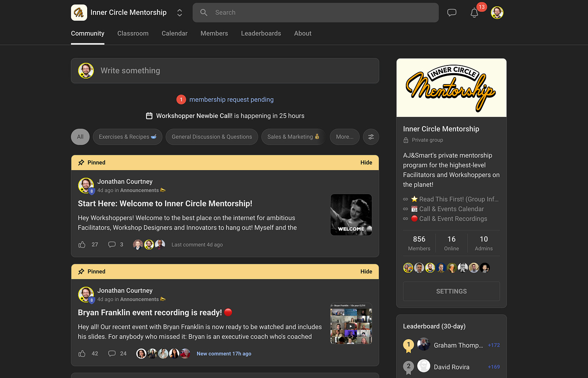588x378 pixels.
Task: Click New comment 17h ago link
Action: (x=224, y=354)
